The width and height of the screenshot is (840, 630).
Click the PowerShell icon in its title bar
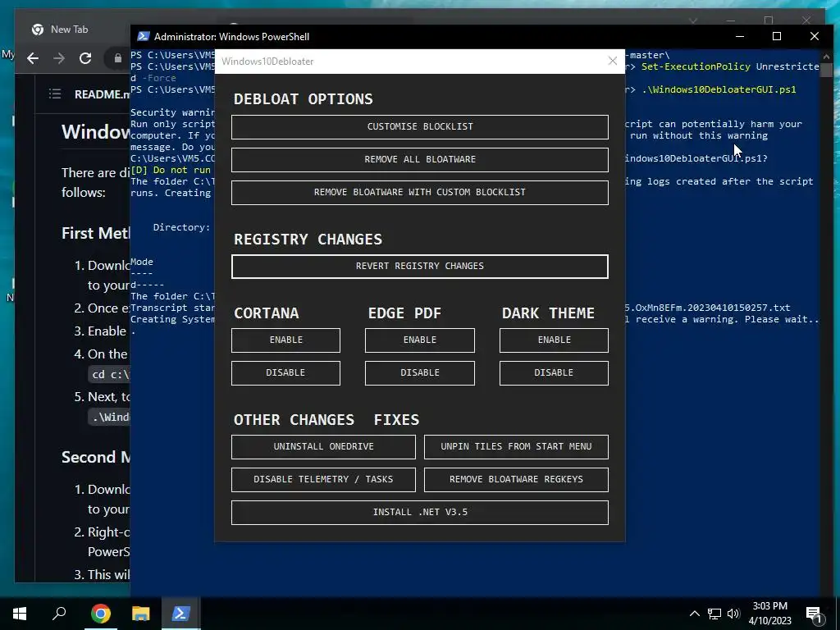[143, 36]
